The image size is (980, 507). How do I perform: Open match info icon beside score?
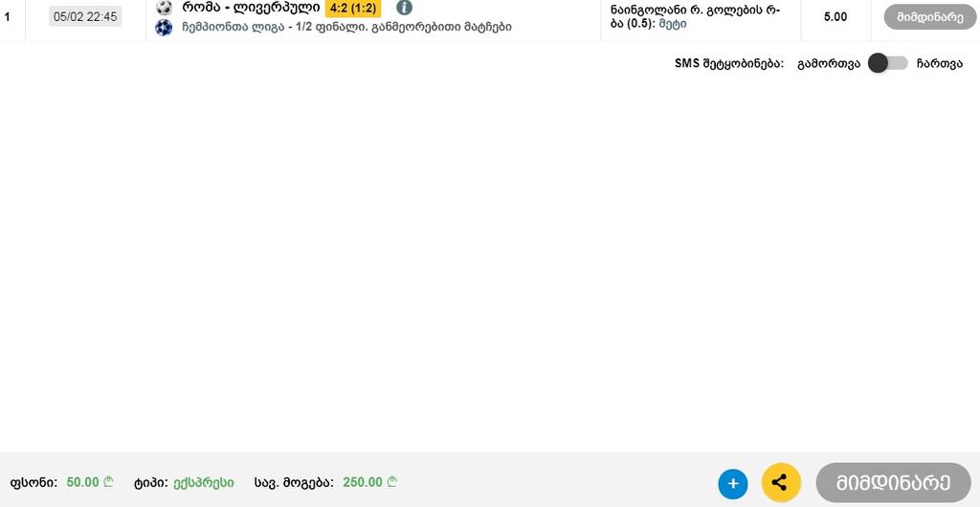pos(405,8)
